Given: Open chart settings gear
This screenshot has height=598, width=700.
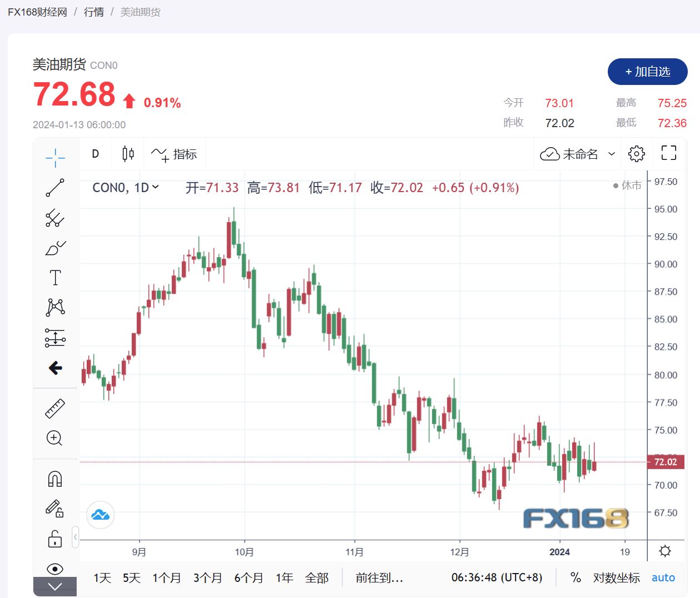Looking at the screenshot, I should (x=636, y=154).
